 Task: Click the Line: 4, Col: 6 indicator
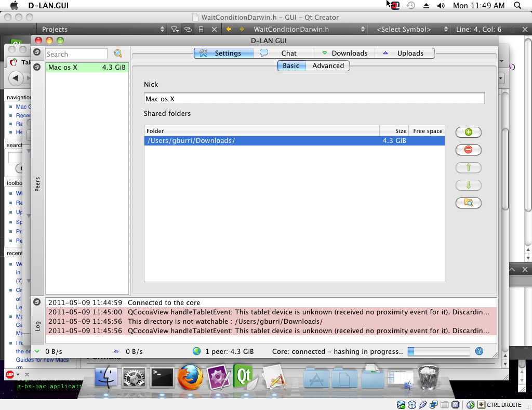(x=478, y=29)
